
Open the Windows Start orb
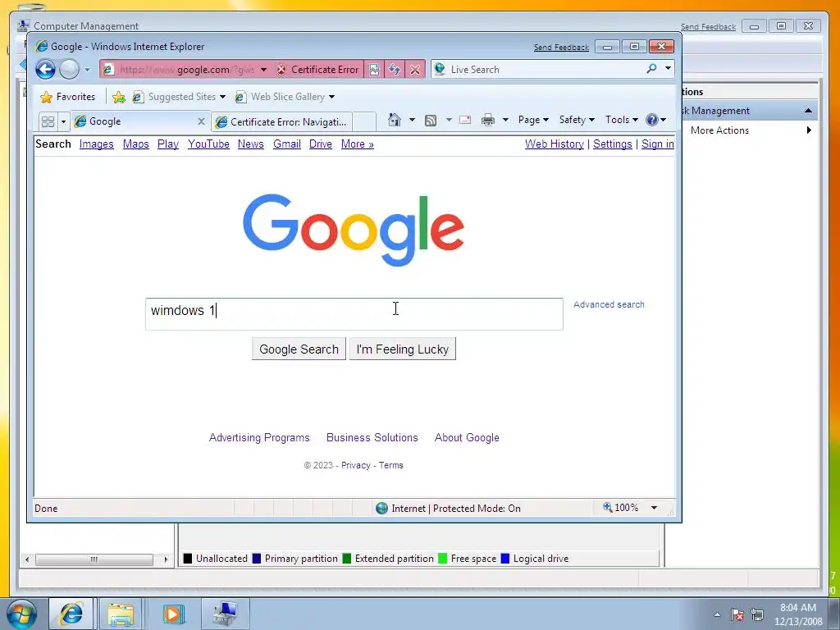22,614
